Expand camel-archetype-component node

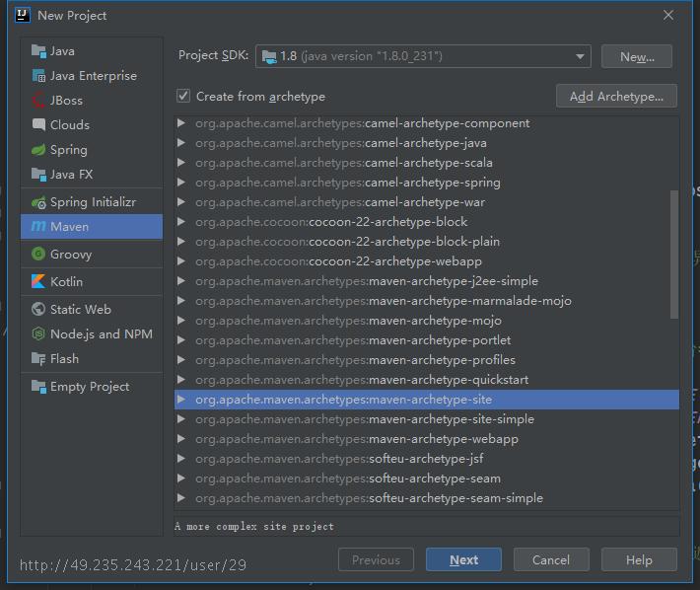click(x=181, y=122)
